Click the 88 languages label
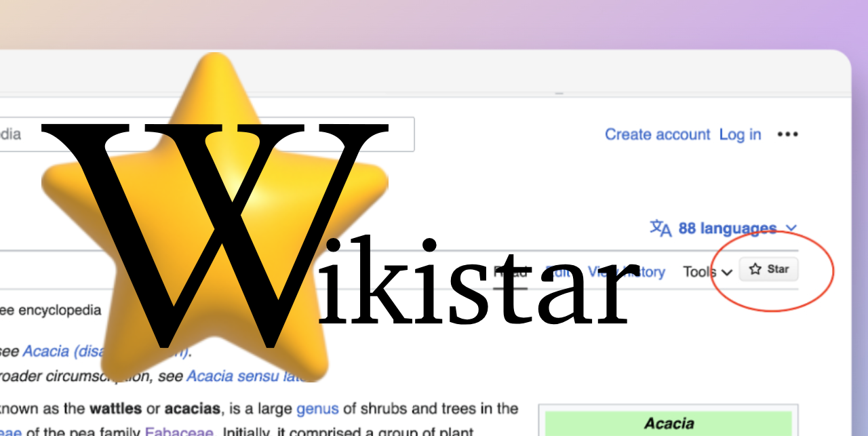 coord(726,229)
